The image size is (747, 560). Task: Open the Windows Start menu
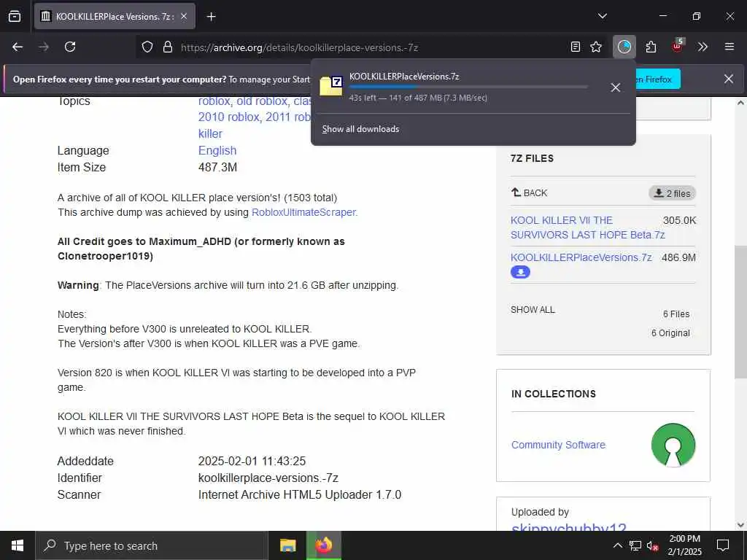coord(18,545)
